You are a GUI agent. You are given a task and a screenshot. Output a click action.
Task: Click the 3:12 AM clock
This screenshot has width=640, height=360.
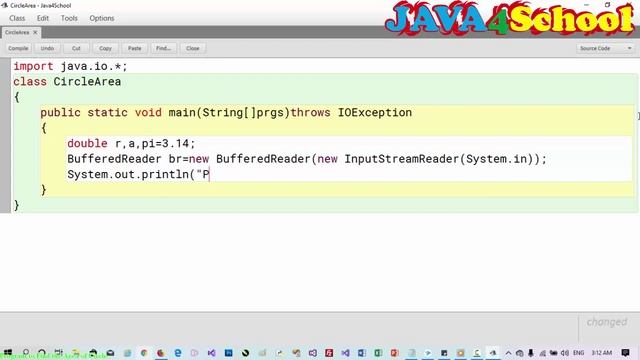coord(602,353)
